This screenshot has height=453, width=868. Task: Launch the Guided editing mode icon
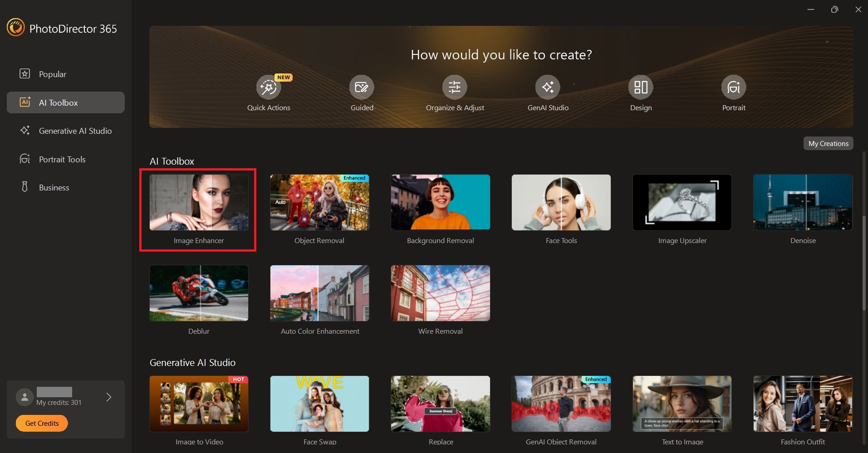362,87
